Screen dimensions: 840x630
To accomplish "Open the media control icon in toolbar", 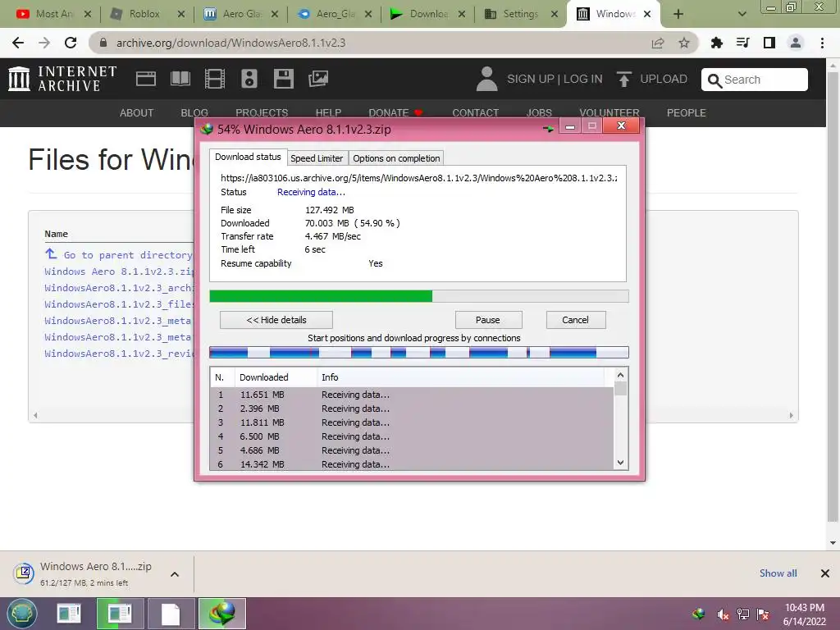I will point(742,43).
